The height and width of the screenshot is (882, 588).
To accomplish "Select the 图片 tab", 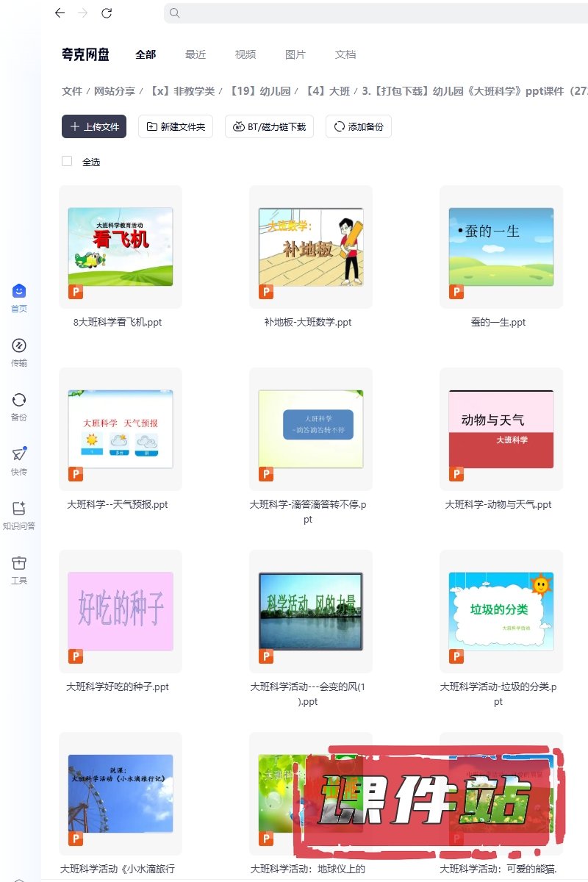I will [295, 54].
